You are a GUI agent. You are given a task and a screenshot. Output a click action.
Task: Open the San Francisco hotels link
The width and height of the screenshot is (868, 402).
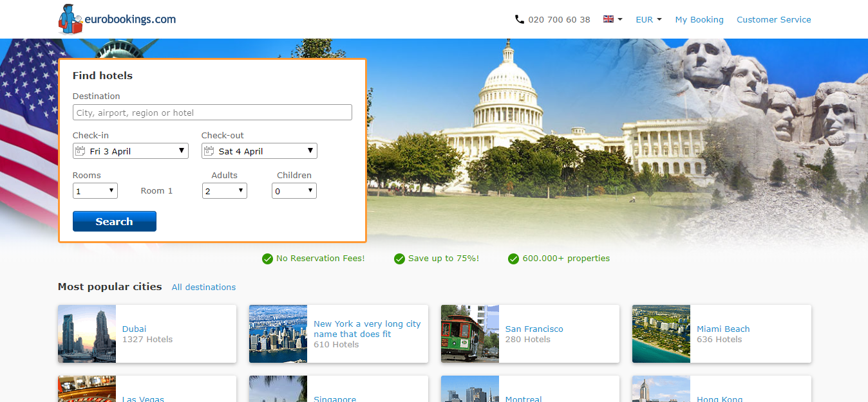tap(534, 329)
